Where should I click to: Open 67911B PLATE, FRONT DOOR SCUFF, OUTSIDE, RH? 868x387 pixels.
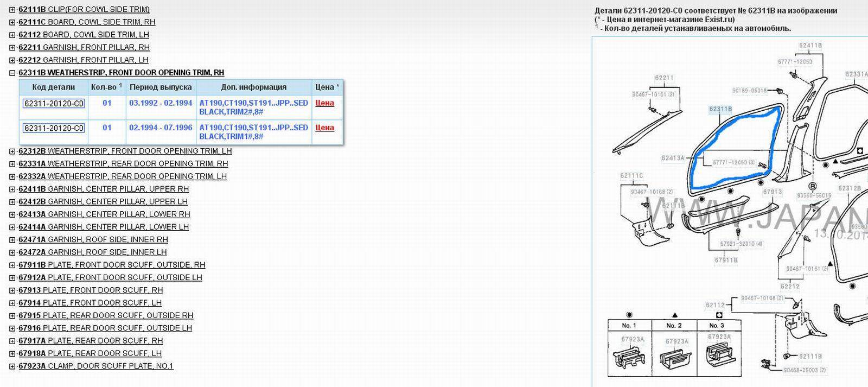112,265
